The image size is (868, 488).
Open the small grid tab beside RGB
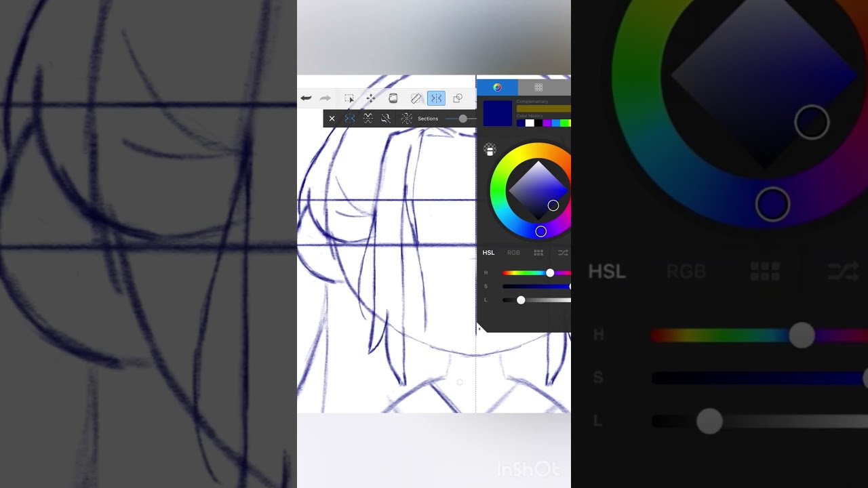coord(538,253)
